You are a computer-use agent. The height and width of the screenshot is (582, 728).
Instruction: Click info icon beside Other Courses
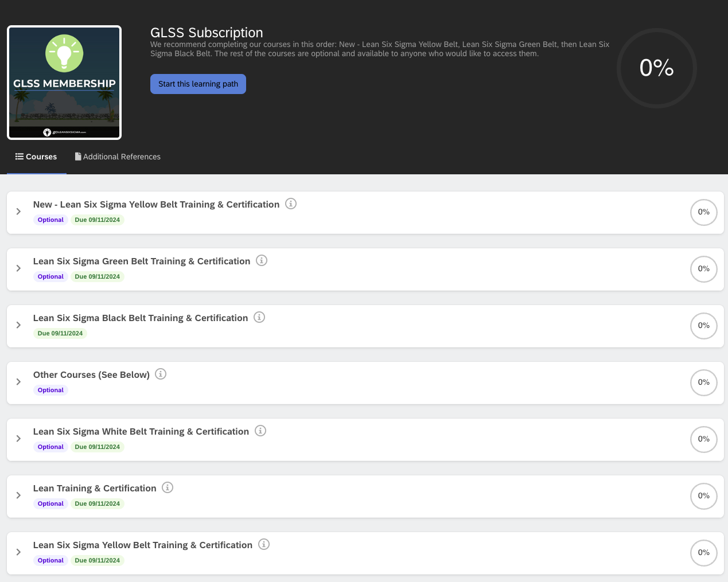click(161, 374)
